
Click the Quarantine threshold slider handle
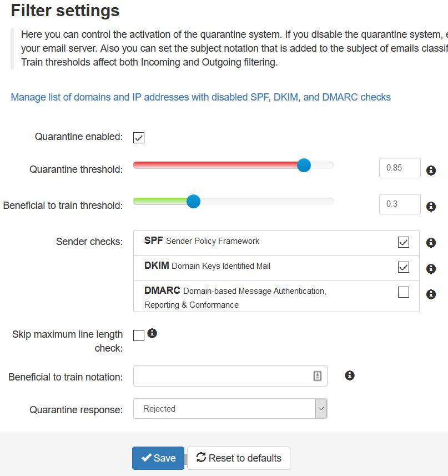tap(304, 166)
